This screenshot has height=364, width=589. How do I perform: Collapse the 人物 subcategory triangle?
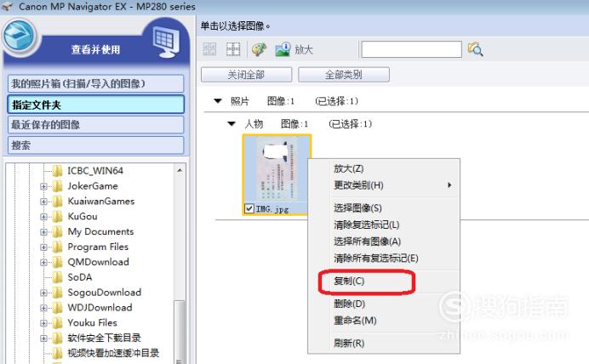pos(232,123)
